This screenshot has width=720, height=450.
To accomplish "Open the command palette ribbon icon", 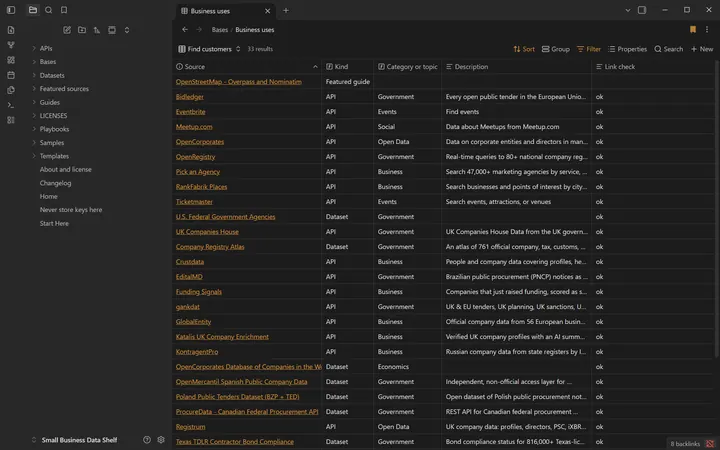I will point(11,105).
